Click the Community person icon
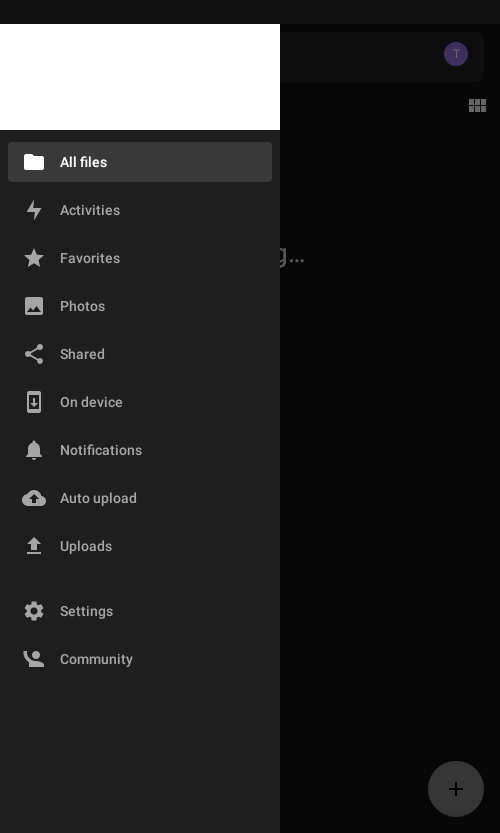Screen dimensions: 500x833 tap(34, 659)
